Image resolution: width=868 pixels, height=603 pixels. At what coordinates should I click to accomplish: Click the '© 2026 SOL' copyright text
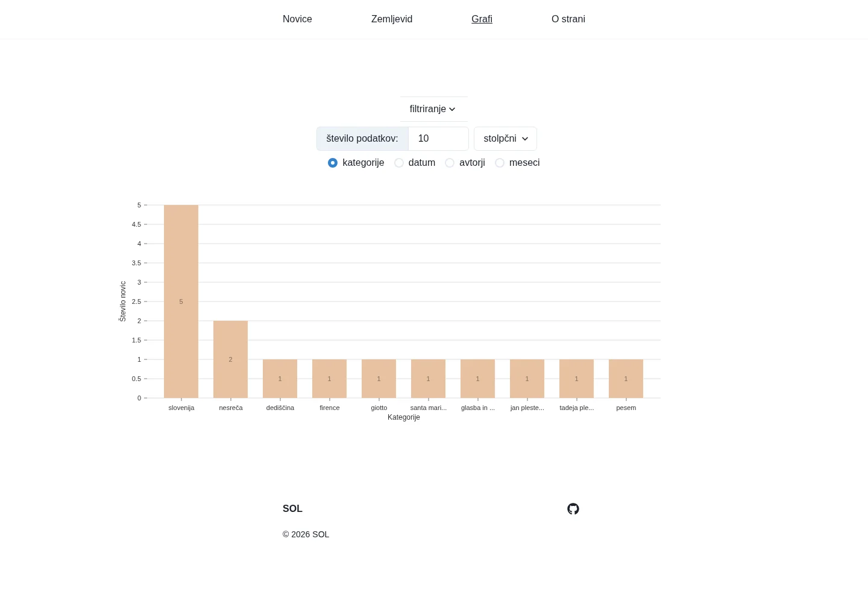[x=306, y=534]
